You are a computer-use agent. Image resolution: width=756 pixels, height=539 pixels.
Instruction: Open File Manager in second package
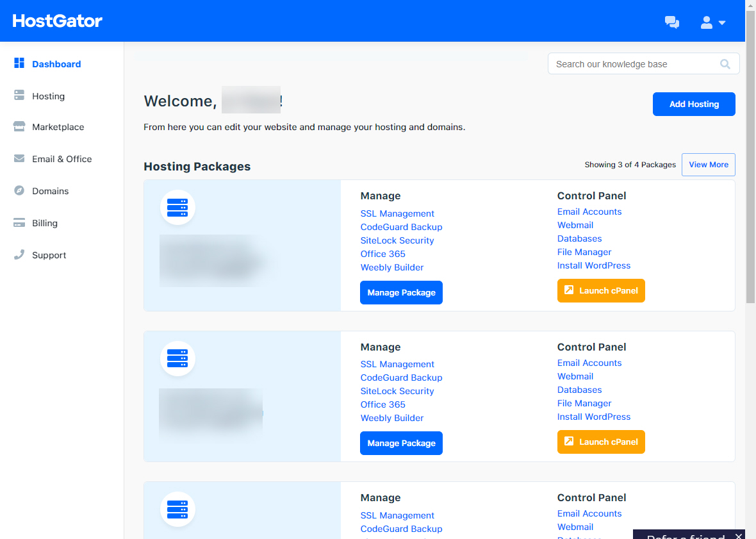584,404
